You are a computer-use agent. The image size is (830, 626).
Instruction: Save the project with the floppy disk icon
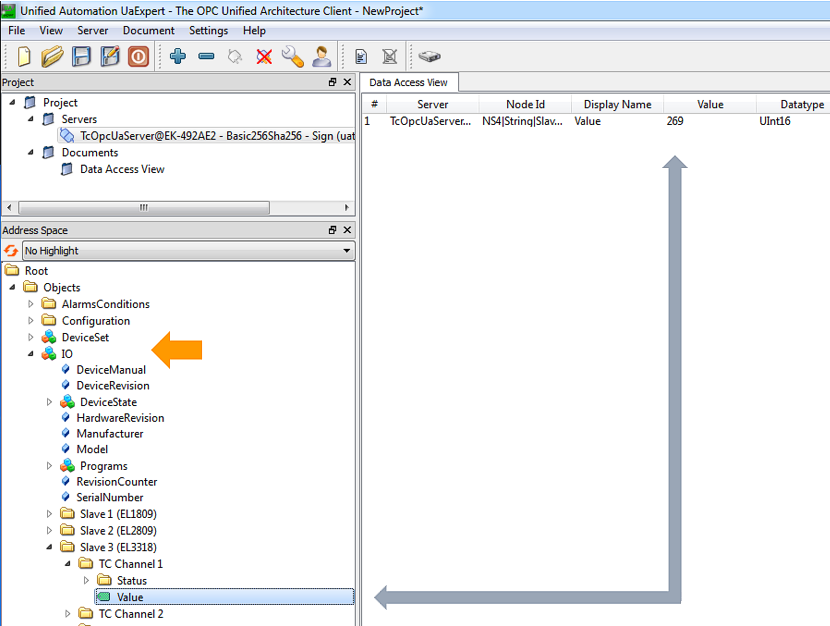[x=81, y=56]
